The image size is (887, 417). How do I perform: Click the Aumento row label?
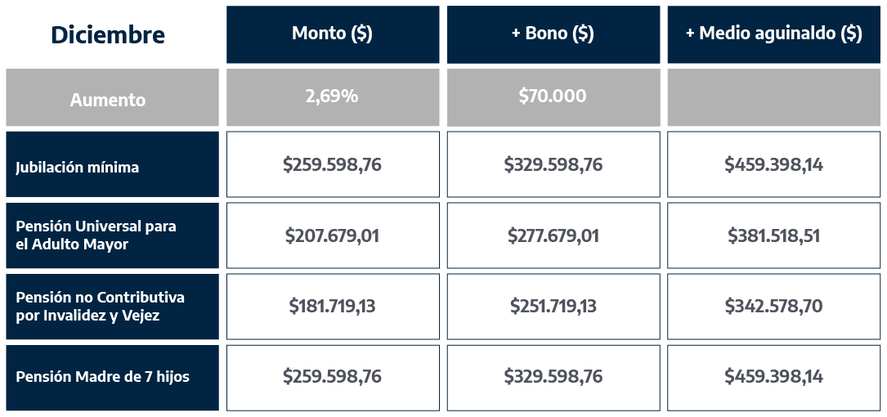coord(108,99)
